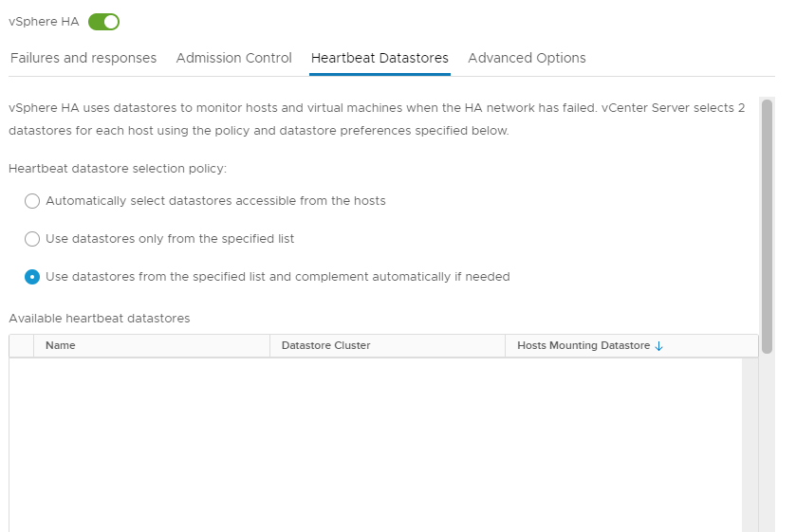
Task: Click the vSphere HA label text
Action: [44, 22]
